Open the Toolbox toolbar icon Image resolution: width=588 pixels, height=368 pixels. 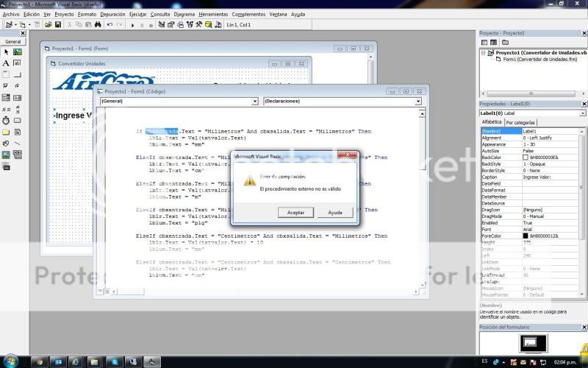[198, 25]
